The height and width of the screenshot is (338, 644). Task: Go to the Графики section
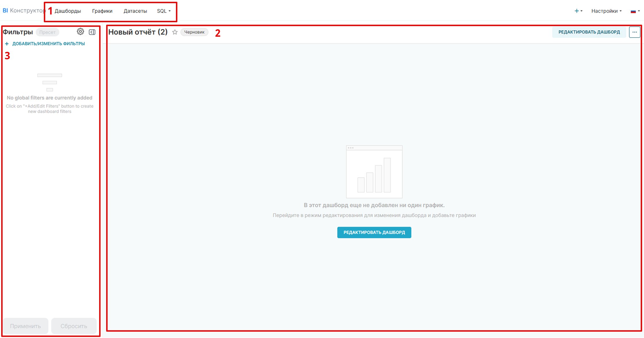(102, 11)
